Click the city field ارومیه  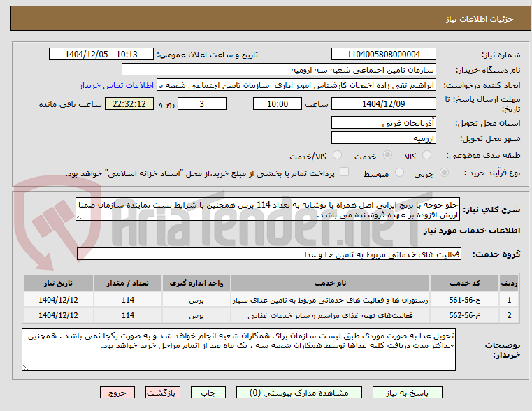[383, 138]
